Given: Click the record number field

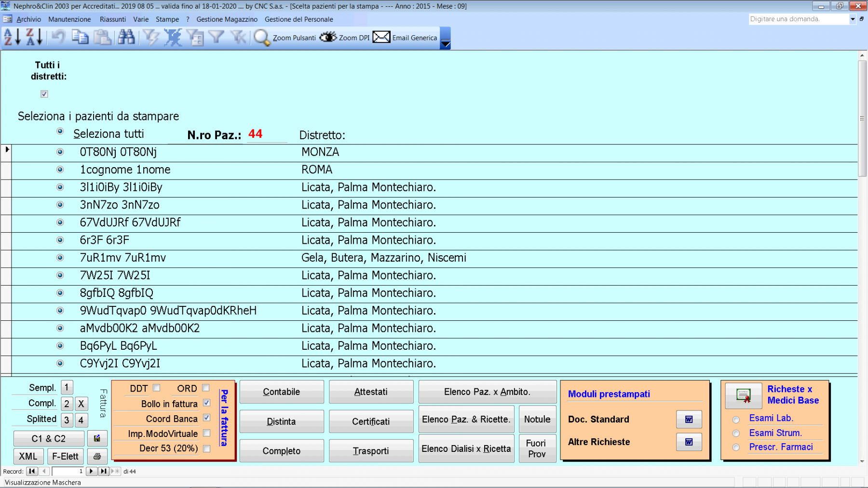Looking at the screenshot, I should (x=68, y=471).
